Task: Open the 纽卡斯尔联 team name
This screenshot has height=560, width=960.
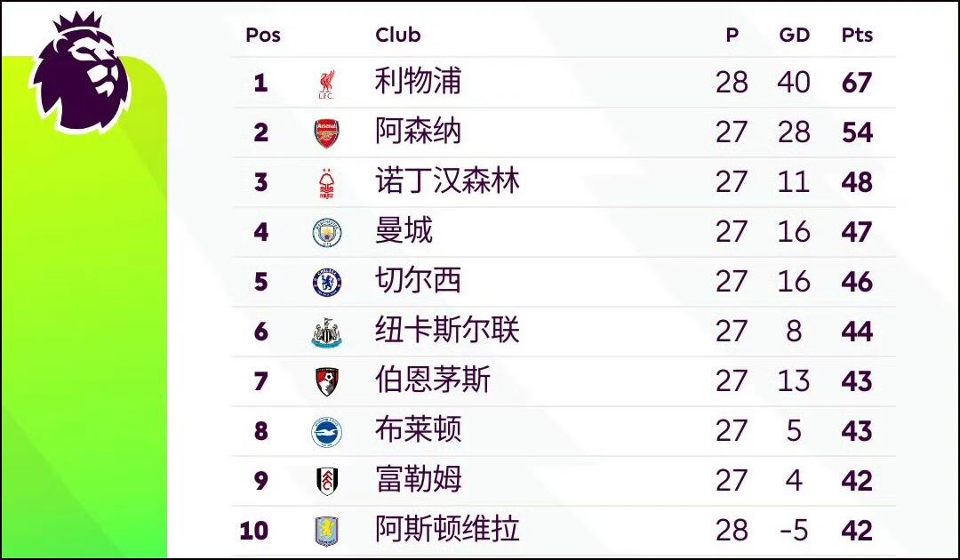Action: point(447,331)
